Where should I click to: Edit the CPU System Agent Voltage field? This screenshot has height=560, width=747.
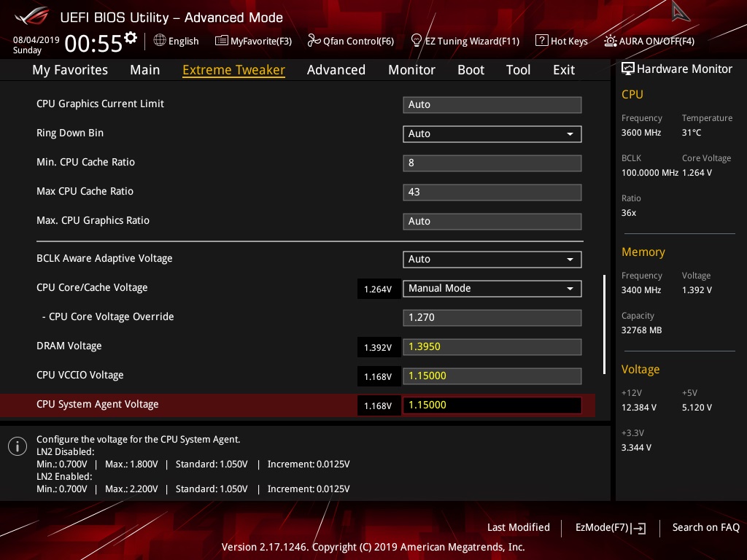pos(492,405)
